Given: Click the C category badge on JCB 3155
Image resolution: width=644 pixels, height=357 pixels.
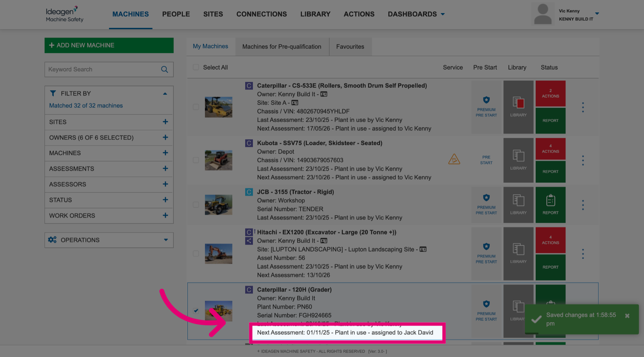Looking at the screenshot, I should click(249, 192).
